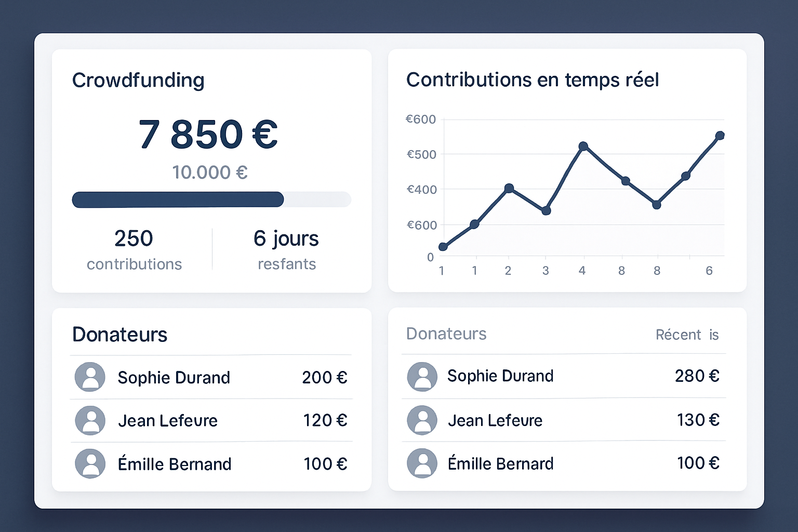Screen dimensions: 798x532
Task: Click the funding progress bar
Action: (211, 199)
